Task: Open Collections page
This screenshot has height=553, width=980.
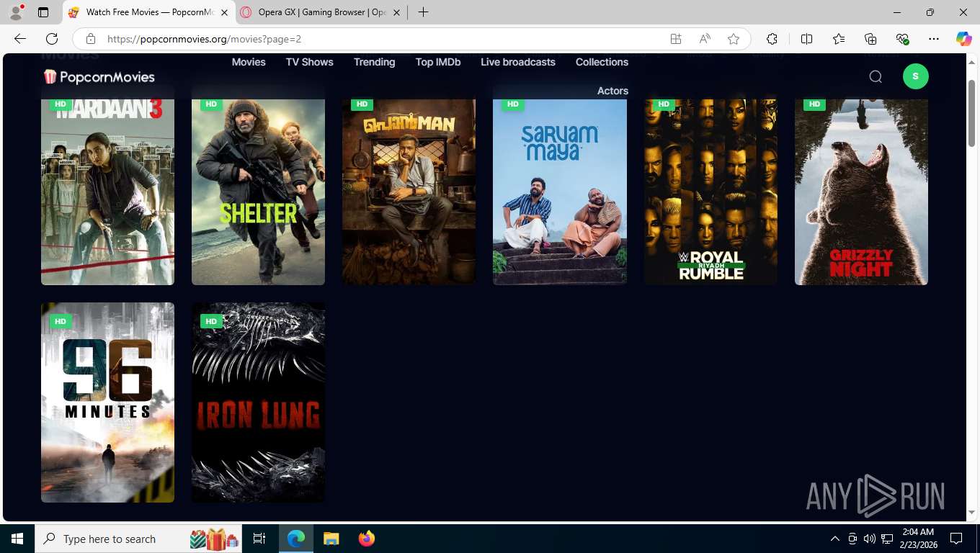Action: coord(602,62)
